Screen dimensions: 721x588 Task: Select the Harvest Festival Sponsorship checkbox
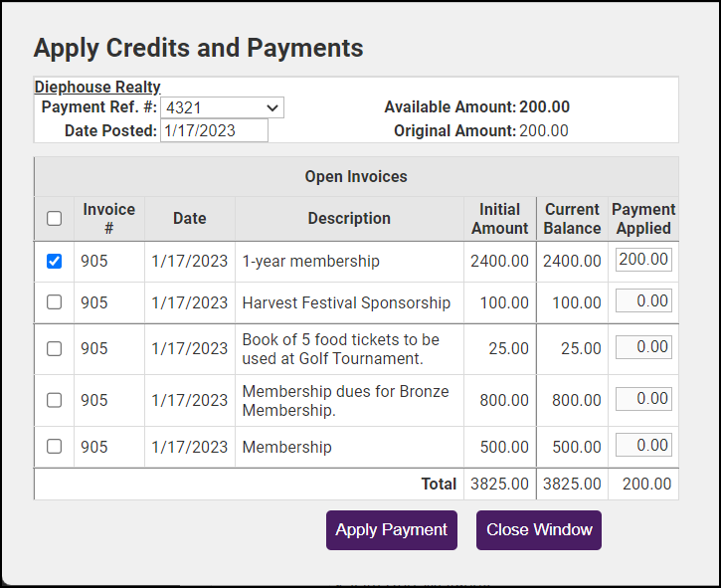point(54,302)
